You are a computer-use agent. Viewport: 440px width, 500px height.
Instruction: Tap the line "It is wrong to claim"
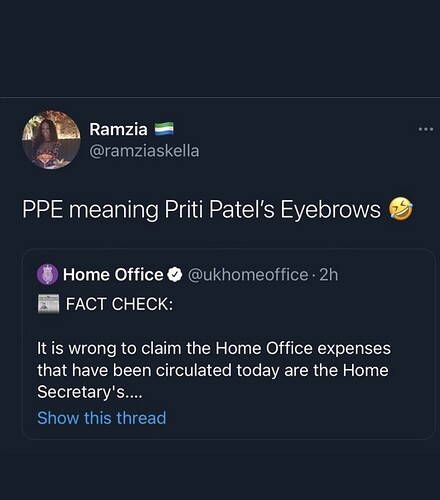pos(214,348)
